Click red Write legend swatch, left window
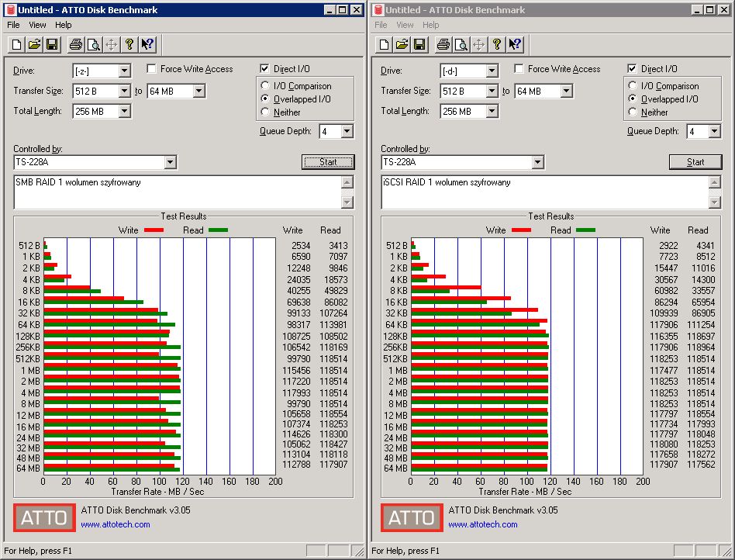 (x=154, y=230)
